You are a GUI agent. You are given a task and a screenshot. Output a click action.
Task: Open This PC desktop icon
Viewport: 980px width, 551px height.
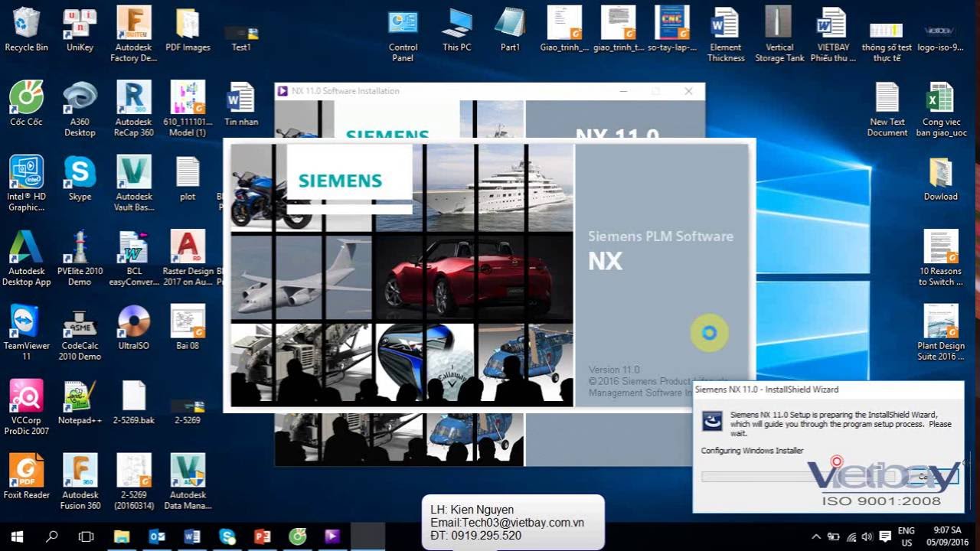[456, 29]
